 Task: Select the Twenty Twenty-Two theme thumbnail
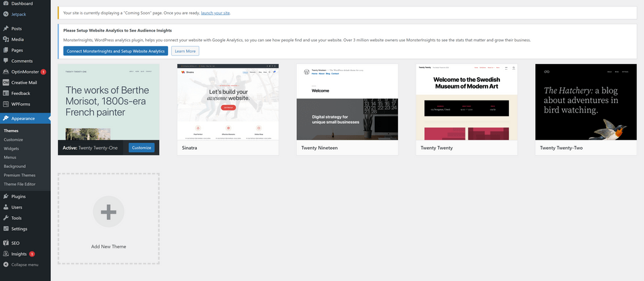coord(586,102)
